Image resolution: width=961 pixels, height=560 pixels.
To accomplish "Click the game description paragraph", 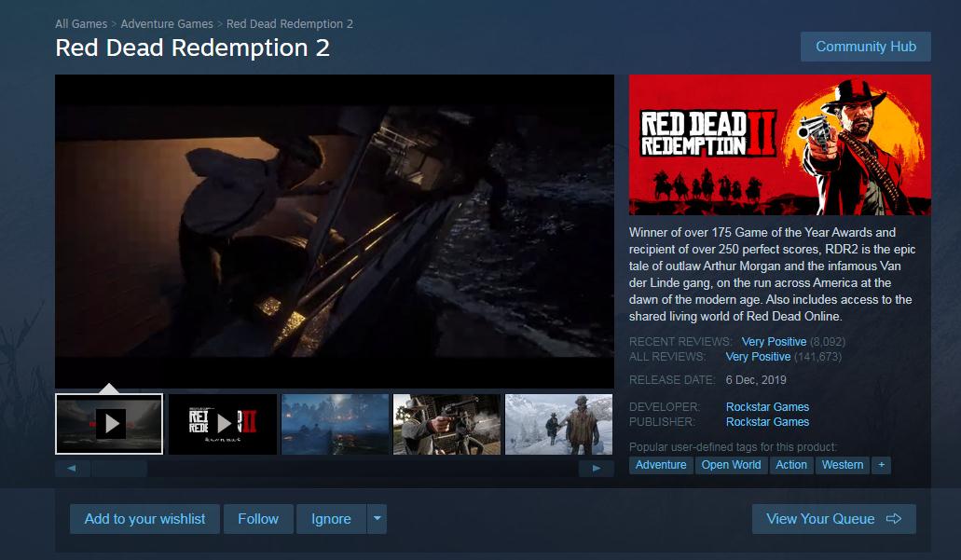I will coord(772,275).
